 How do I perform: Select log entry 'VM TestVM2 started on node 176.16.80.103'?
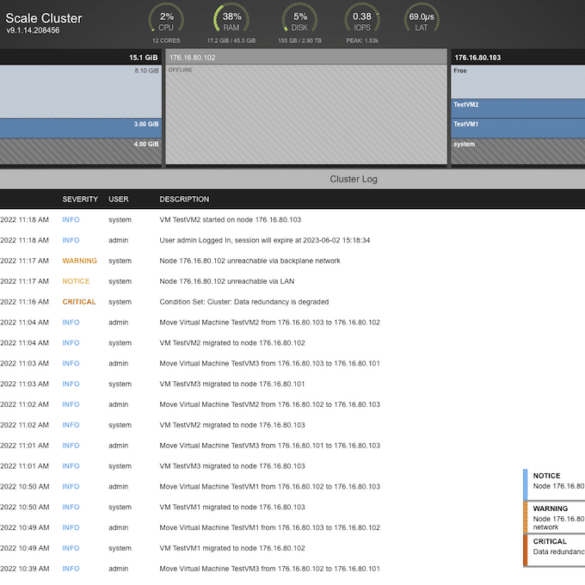(x=230, y=220)
